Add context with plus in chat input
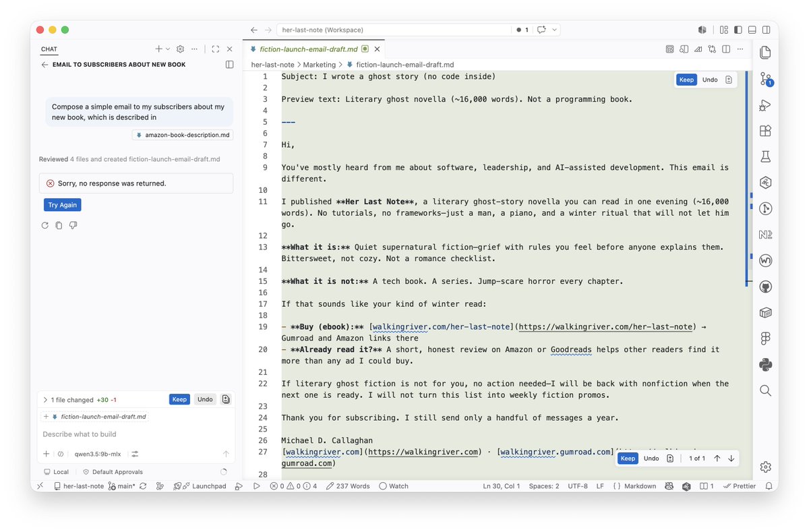This screenshot has width=809, height=532. pos(47,454)
